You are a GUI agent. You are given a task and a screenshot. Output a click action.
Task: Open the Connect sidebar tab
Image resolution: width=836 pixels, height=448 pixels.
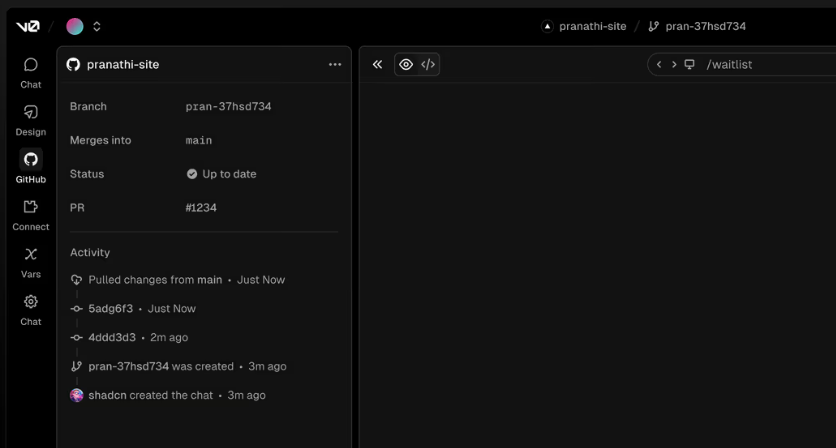coord(31,215)
